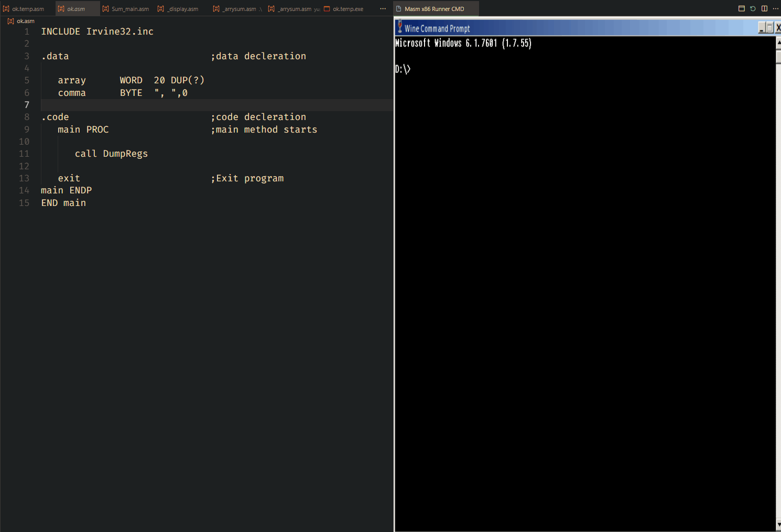Click the D:\> prompt in the console
Viewport: 781px width, 532px height.
(x=403, y=69)
